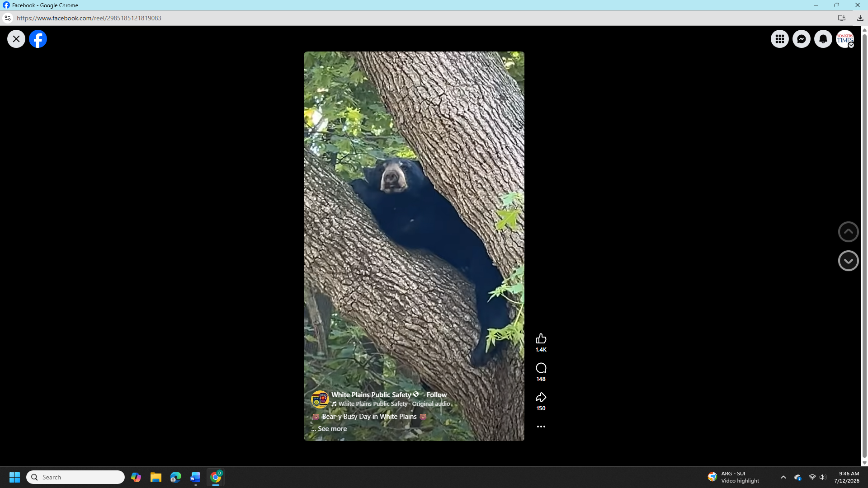
Task: Click the URL in the address bar
Action: pyautogui.click(x=89, y=18)
